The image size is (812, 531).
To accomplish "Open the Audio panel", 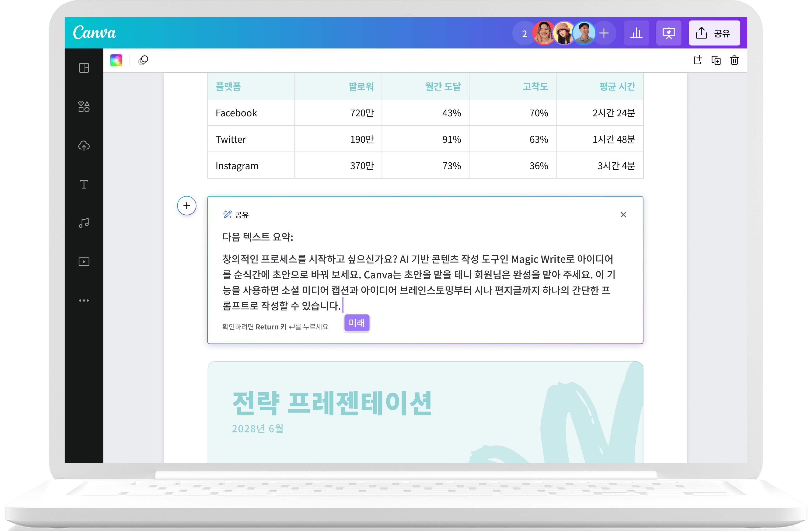I will (x=83, y=223).
